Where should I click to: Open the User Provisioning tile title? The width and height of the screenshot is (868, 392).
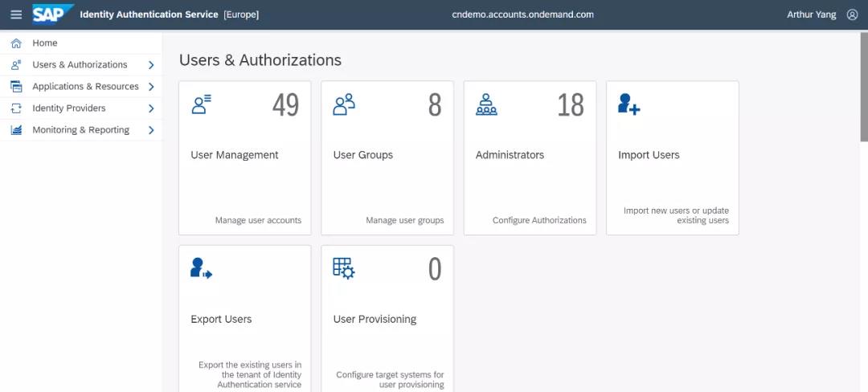pos(375,319)
